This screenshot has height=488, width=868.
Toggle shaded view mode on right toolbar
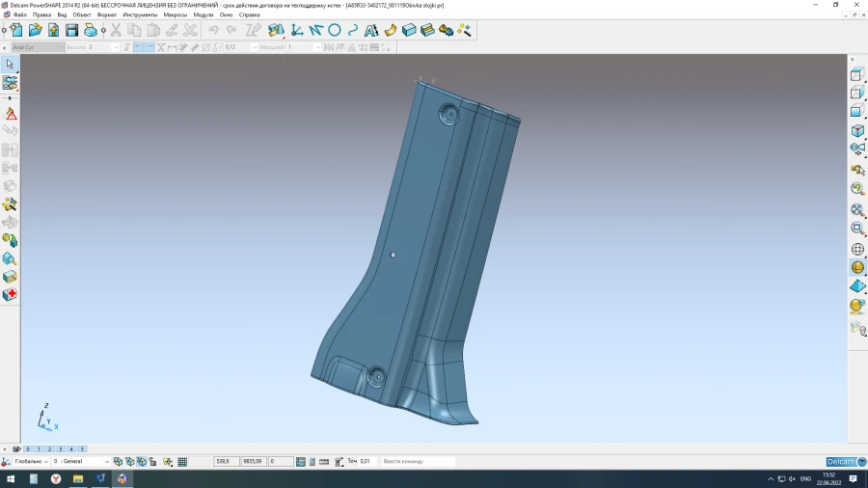[x=857, y=267]
